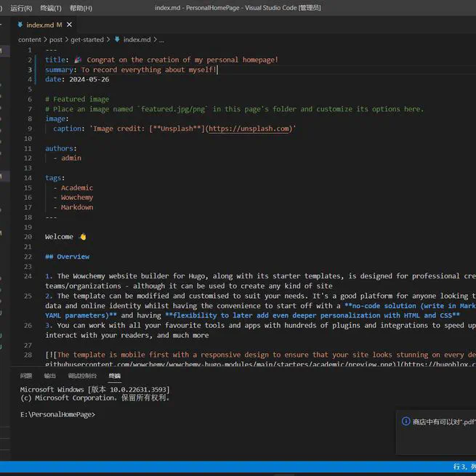Open the 帮助(H) menu
Screen dimensions: 476x476
pyautogui.click(x=81, y=8)
